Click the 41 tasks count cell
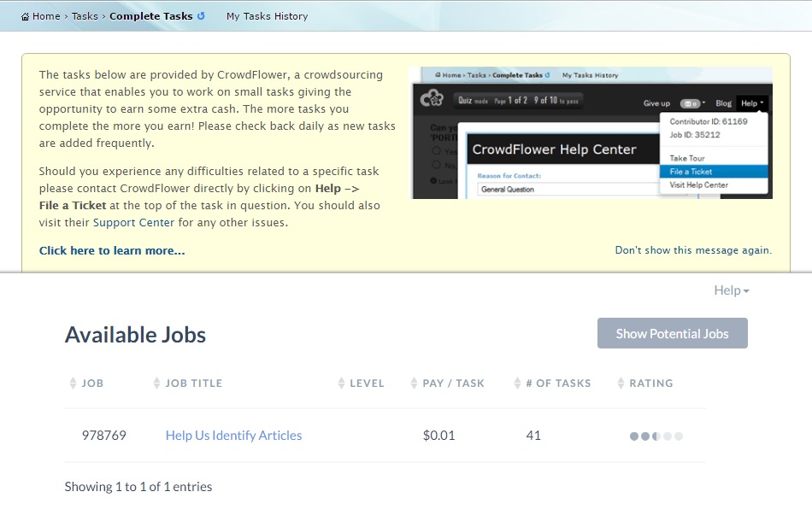The width and height of the screenshot is (812, 521). click(x=533, y=435)
